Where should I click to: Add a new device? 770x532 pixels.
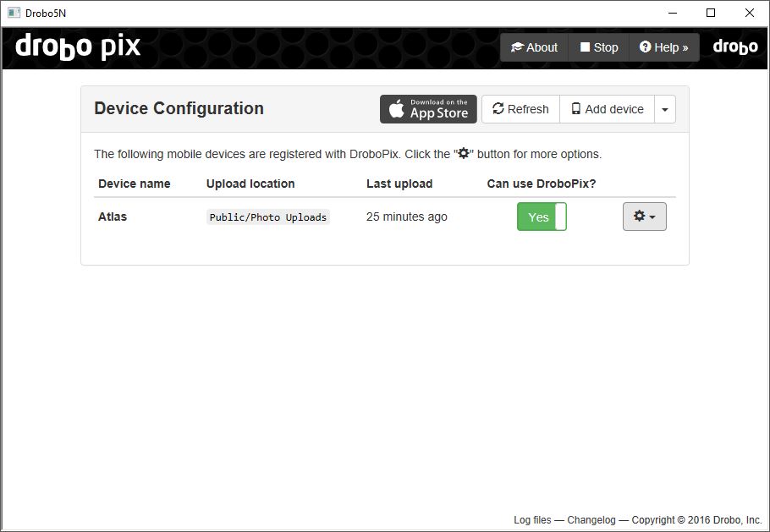[x=608, y=109]
